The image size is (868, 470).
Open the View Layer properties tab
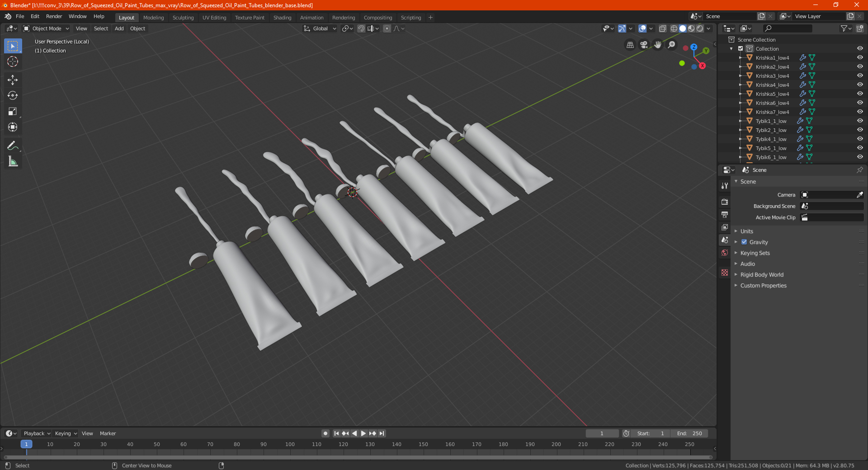click(725, 227)
